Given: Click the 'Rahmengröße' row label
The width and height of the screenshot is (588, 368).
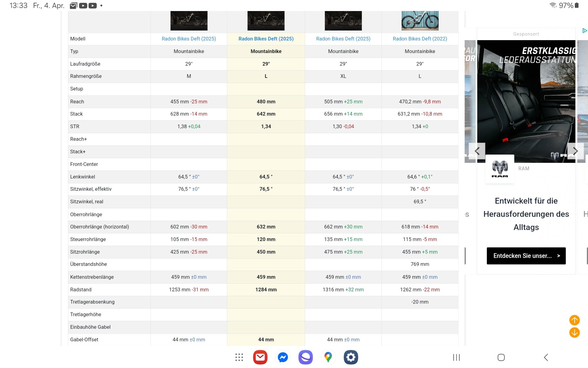Looking at the screenshot, I should pos(86,76).
